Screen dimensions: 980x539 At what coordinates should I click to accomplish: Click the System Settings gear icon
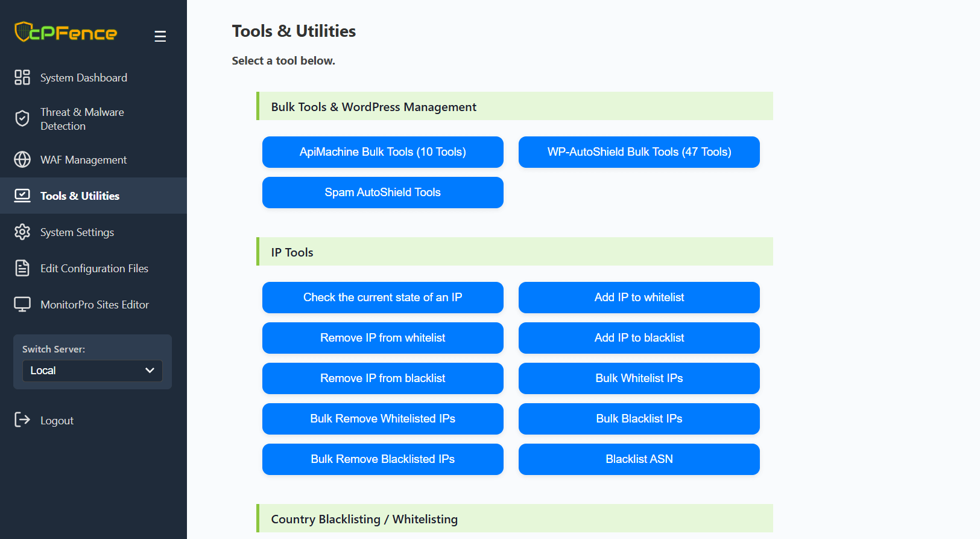(22, 232)
